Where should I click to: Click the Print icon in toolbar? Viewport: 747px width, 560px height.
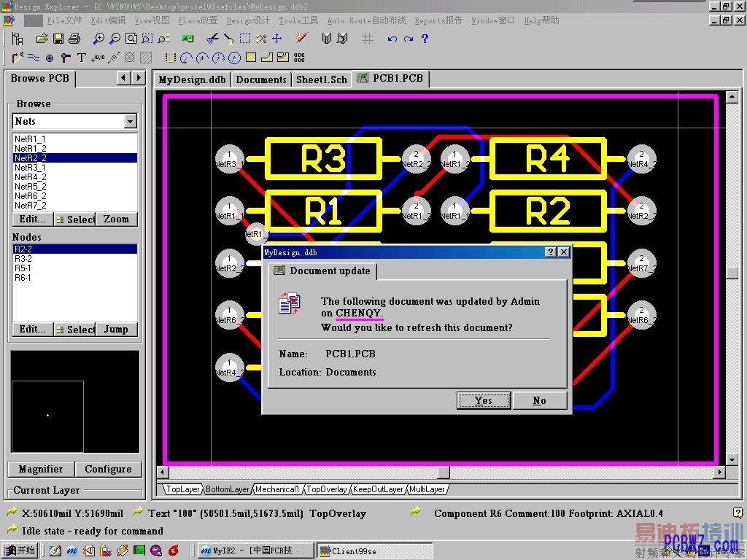click(x=75, y=39)
